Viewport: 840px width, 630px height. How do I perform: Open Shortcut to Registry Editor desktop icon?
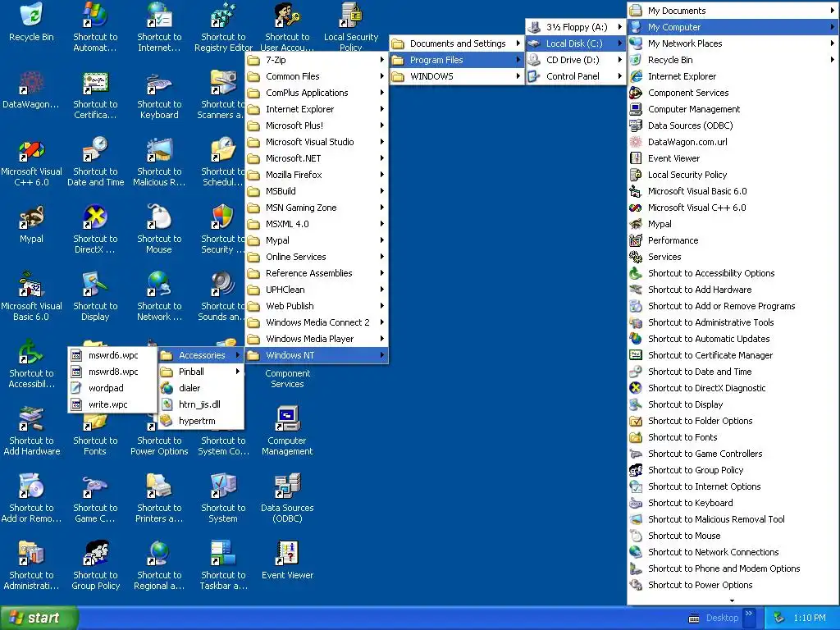coord(223,27)
